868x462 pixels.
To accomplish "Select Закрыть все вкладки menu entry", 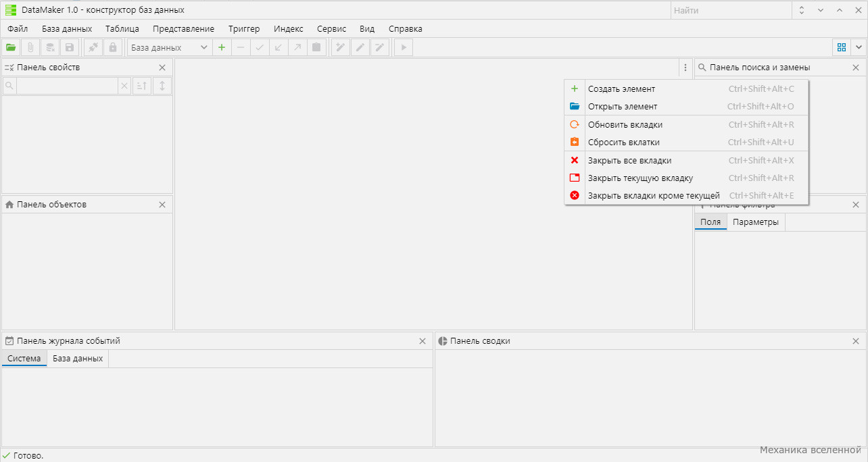I will (x=686, y=160).
